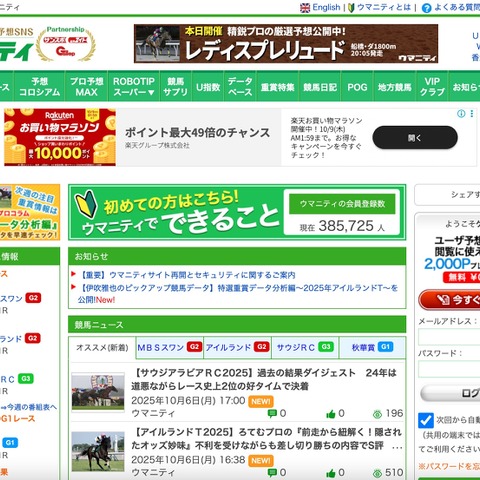Click NEW! badge on 17:00 article

[x=261, y=401]
